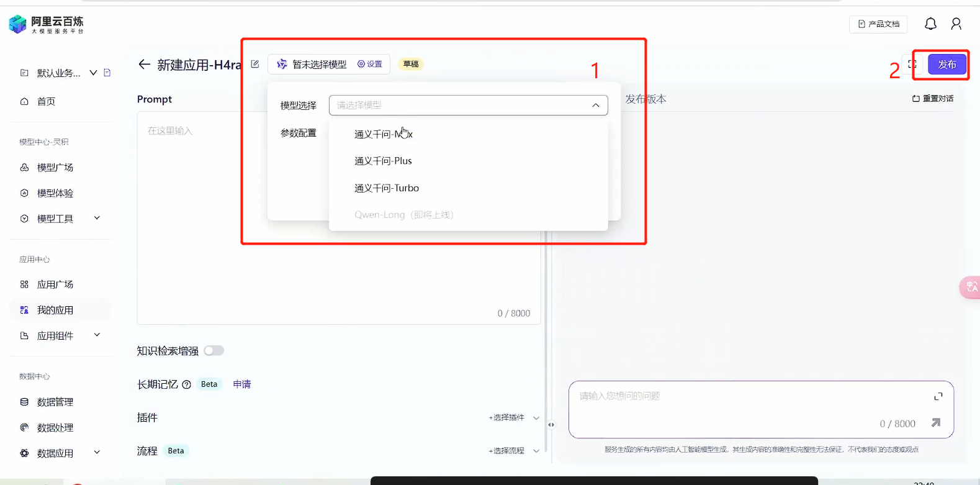Open the notification bell

(930, 24)
